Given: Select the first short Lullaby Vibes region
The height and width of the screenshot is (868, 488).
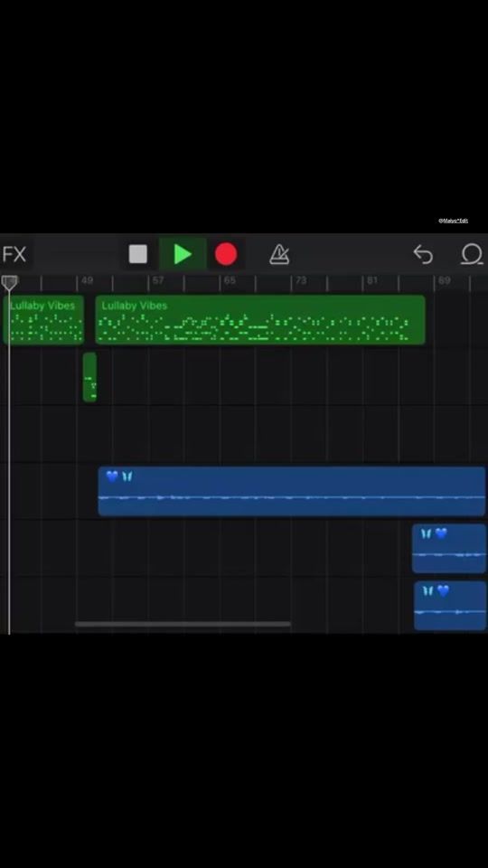Looking at the screenshot, I should click(x=43, y=319).
